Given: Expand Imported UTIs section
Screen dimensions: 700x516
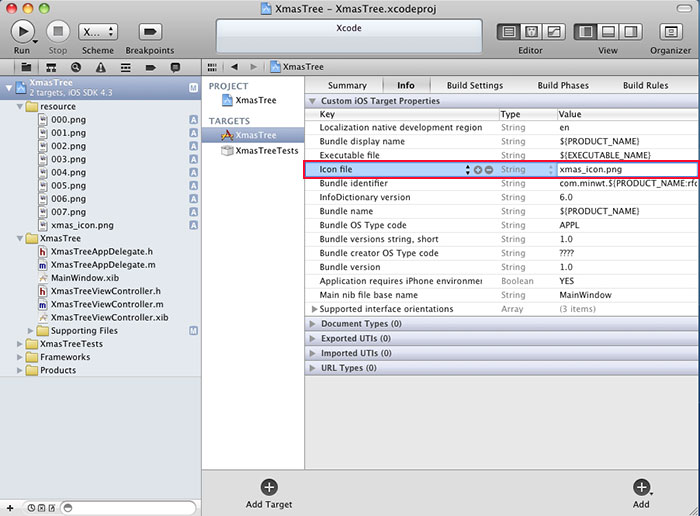Looking at the screenshot, I should 312,353.
